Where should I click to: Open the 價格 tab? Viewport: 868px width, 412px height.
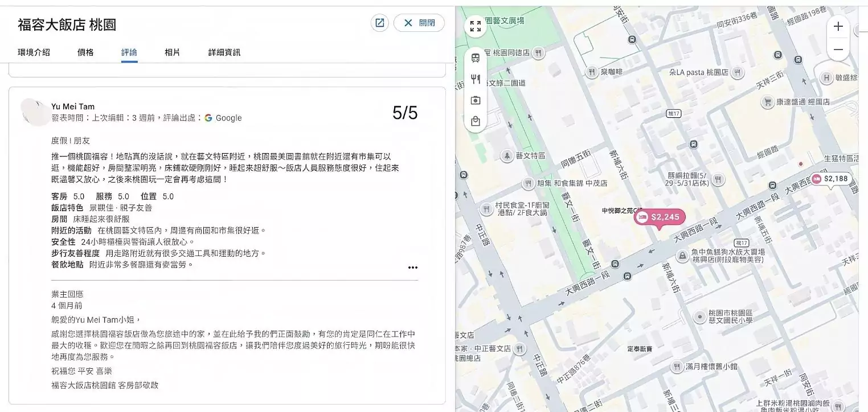point(85,52)
